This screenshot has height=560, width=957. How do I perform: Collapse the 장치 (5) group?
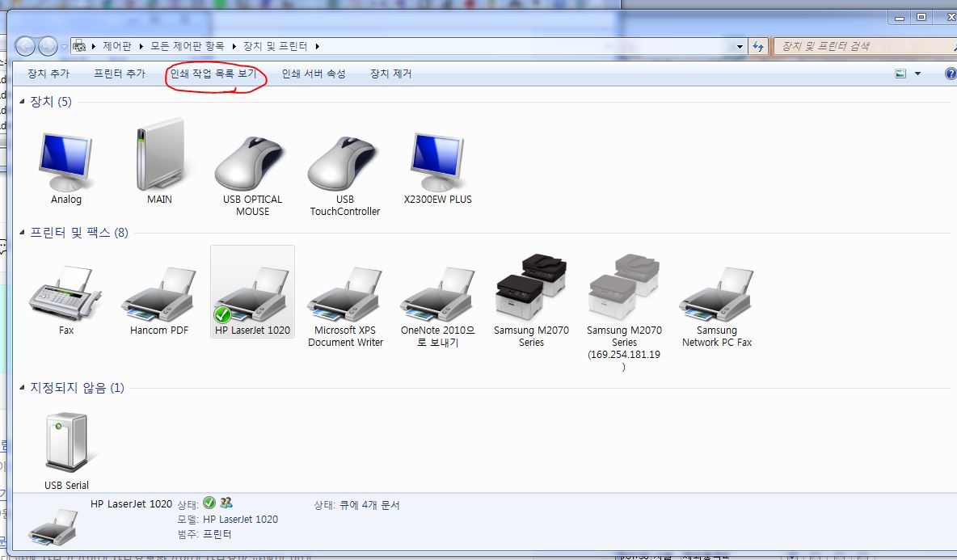(x=22, y=101)
